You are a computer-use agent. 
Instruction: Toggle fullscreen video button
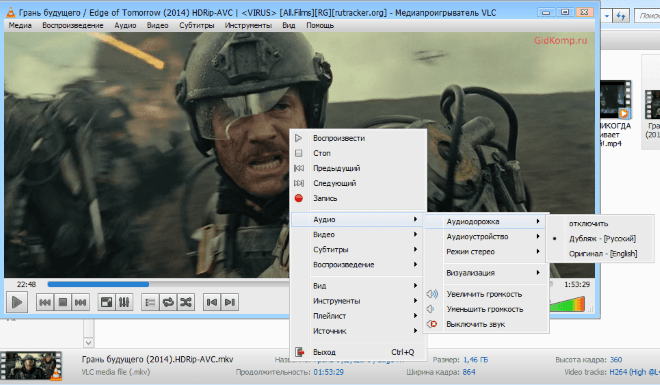click(106, 302)
